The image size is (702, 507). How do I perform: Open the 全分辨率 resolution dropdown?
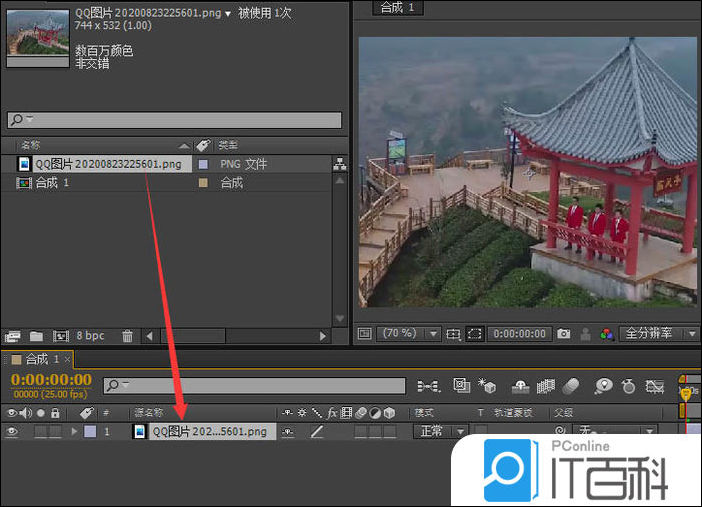[658, 334]
